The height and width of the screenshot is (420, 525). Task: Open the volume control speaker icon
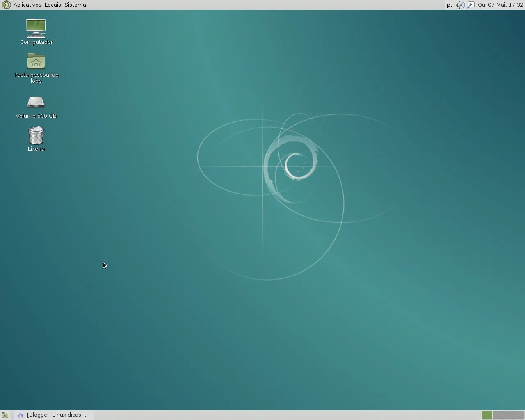click(x=460, y=5)
